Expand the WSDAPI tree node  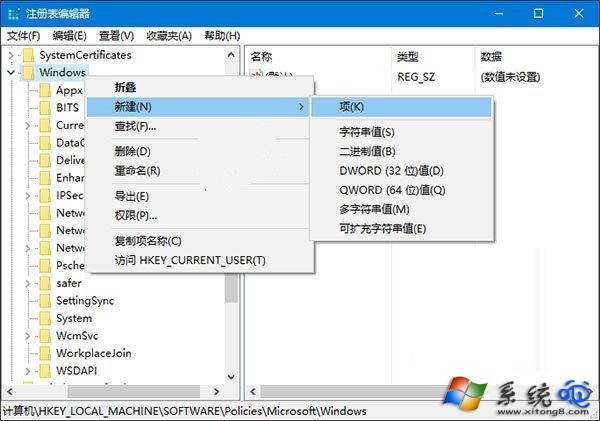pos(28,371)
